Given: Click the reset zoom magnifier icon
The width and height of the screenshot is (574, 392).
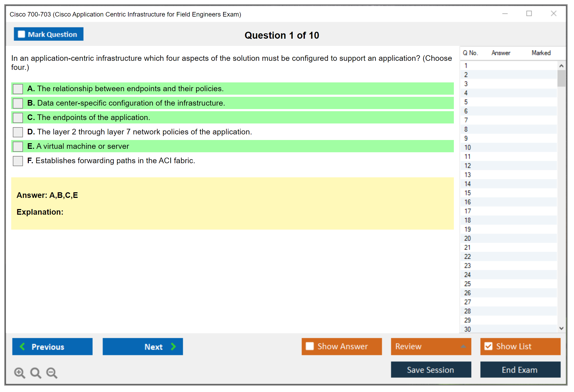Looking at the screenshot, I should tap(36, 373).
